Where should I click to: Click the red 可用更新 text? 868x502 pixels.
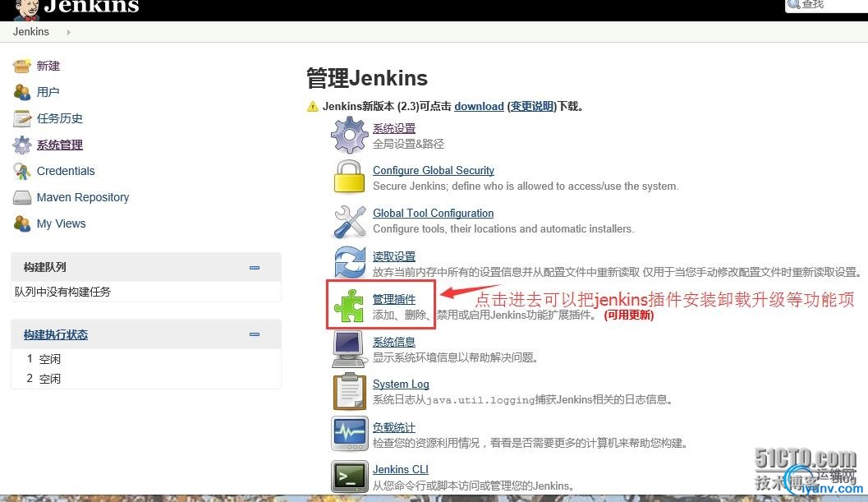click(629, 315)
